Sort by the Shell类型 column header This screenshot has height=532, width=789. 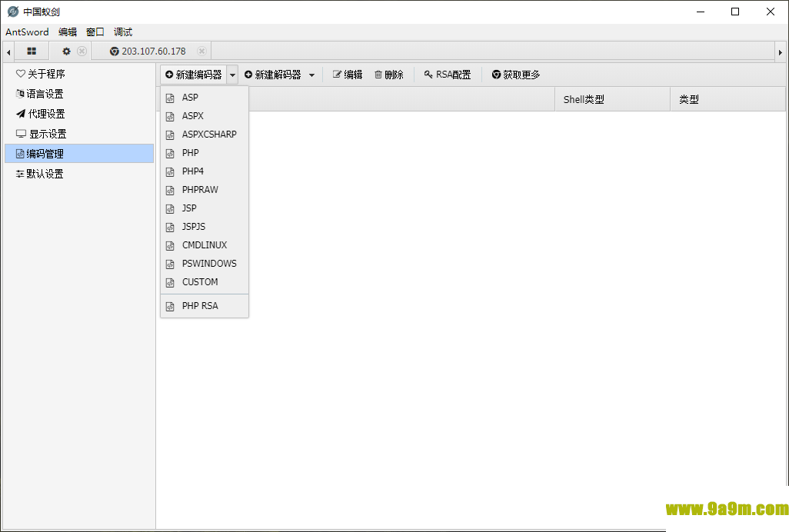(612, 99)
